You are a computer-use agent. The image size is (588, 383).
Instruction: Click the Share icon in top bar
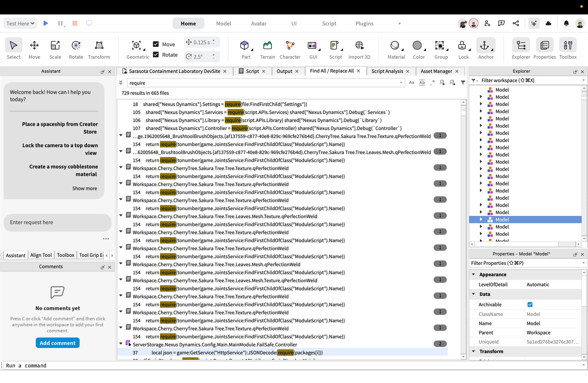click(x=516, y=23)
